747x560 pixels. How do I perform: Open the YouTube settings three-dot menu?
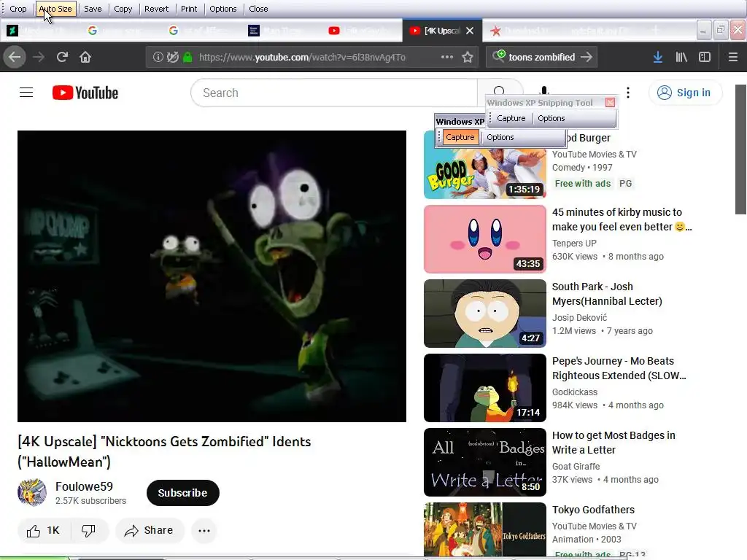pyautogui.click(x=628, y=93)
